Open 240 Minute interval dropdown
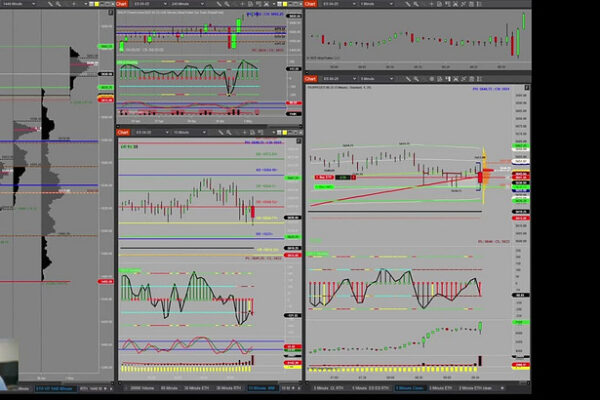Screen dimensions: 600x400 click(188, 4)
